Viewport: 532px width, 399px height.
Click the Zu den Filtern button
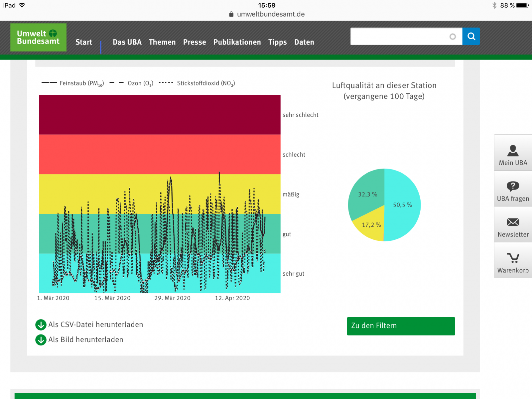pyautogui.click(x=401, y=326)
